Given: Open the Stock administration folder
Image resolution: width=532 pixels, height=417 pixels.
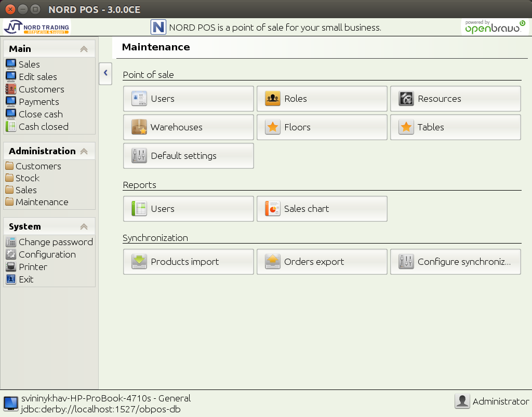Looking at the screenshot, I should [11, 178].
